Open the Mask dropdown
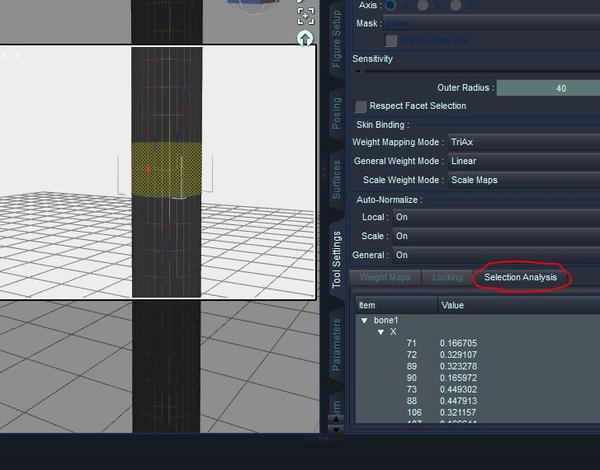 [492, 23]
